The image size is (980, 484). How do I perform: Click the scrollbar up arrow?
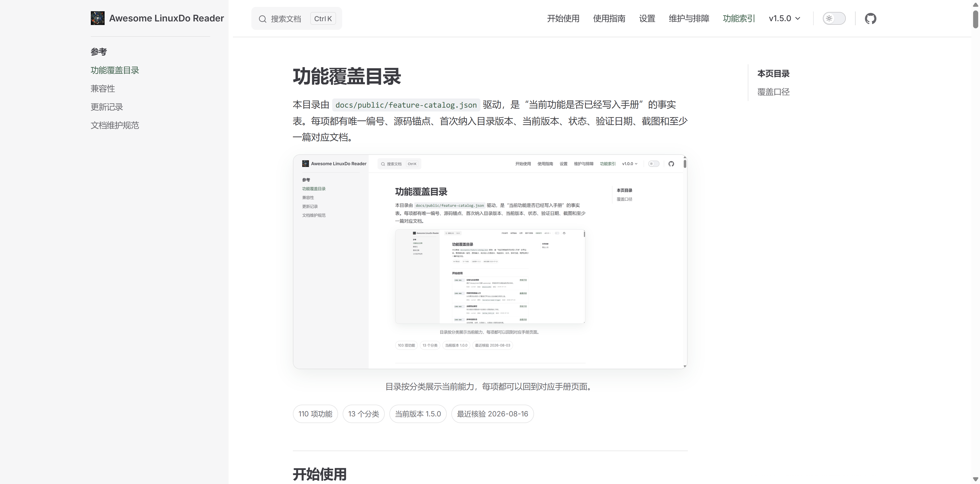[975, 5]
